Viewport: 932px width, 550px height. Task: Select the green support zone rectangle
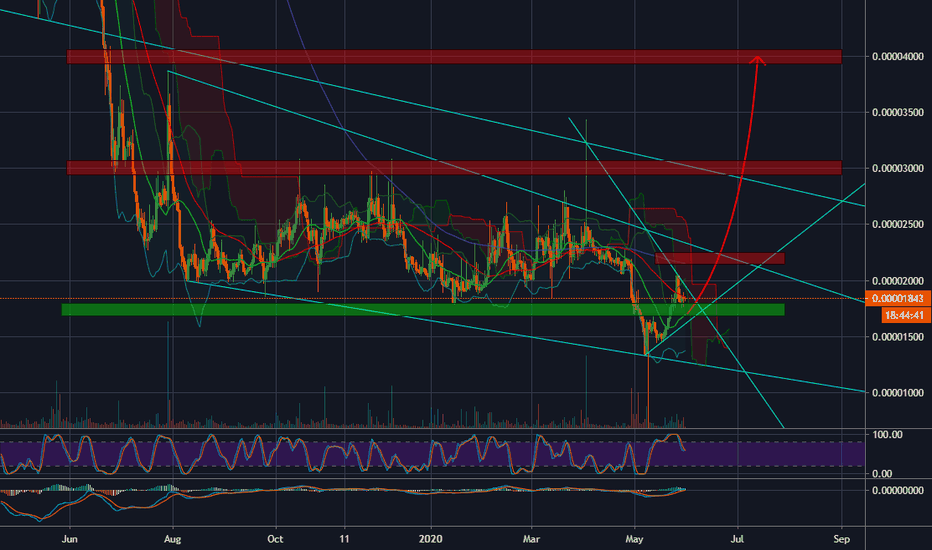coord(423,309)
